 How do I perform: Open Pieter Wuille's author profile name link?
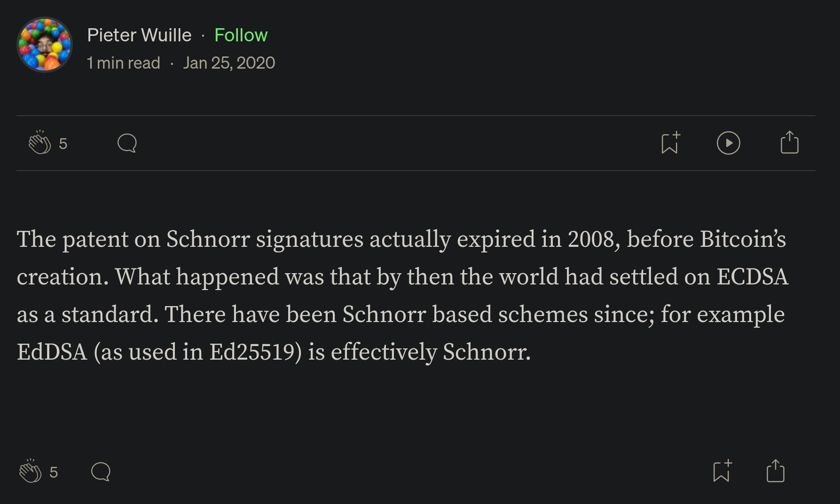(x=139, y=35)
